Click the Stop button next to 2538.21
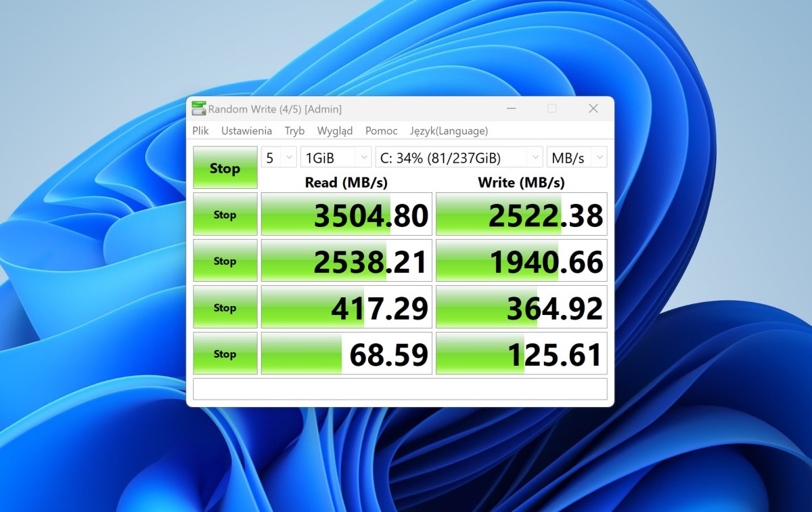812x512 pixels. click(x=225, y=261)
